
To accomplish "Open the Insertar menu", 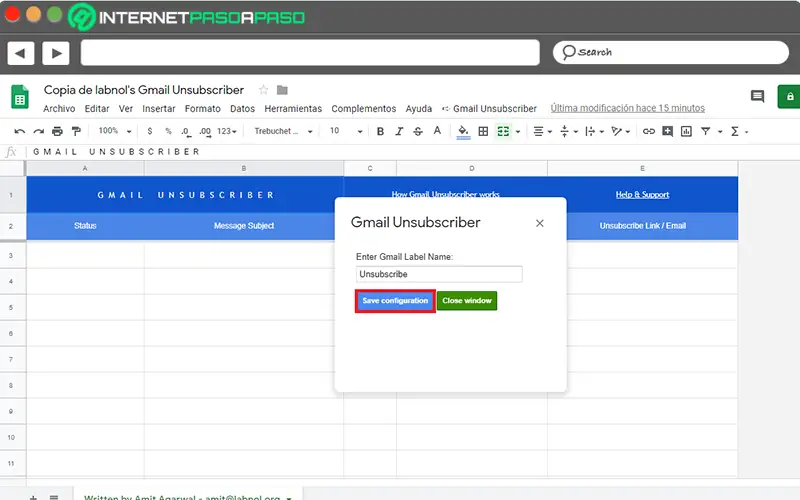I will click(x=159, y=109).
